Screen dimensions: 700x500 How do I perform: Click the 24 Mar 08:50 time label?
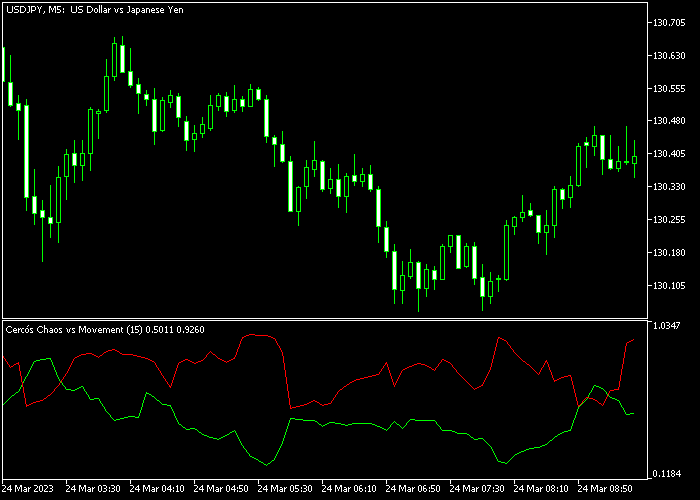click(x=605, y=489)
